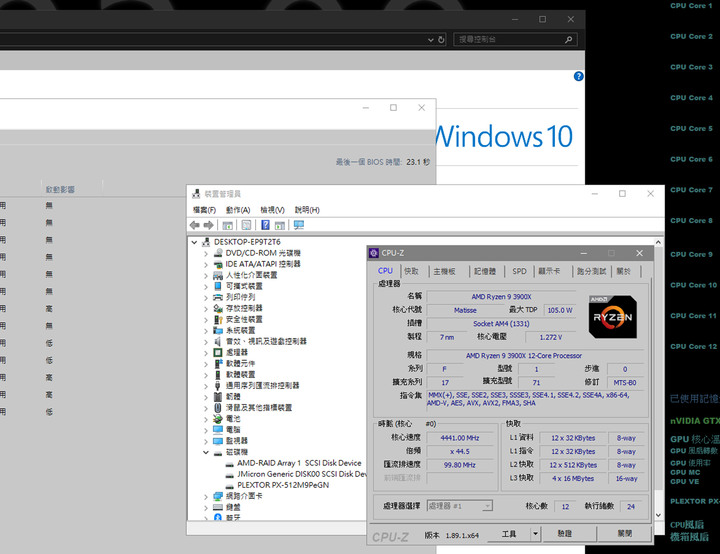The image size is (720, 554).
Task: Open the 動作(A) menu
Action: pos(238,210)
